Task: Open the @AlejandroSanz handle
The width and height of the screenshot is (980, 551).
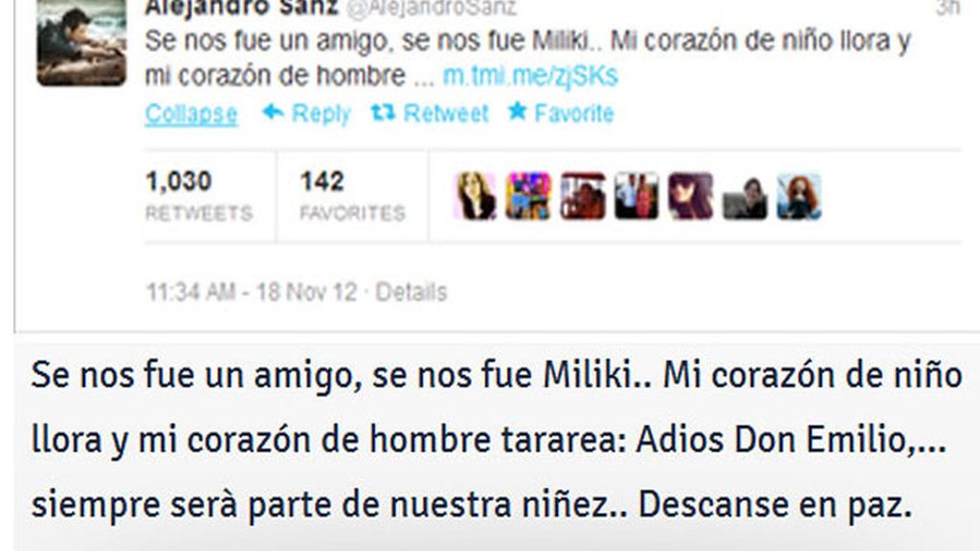Action: pyautogui.click(x=432, y=8)
